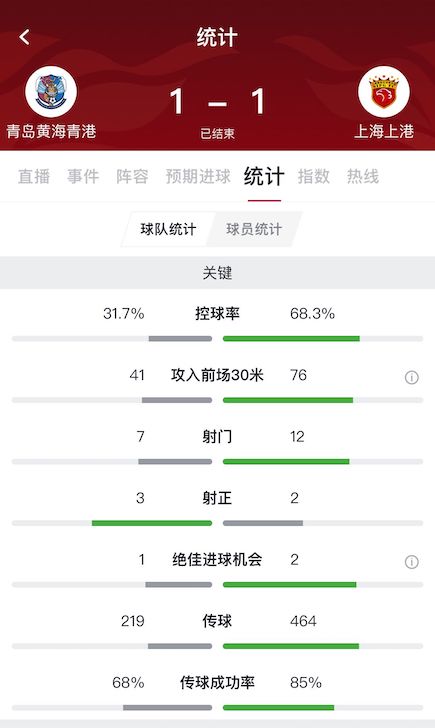Show info for 攻入前场30米 stat

[411, 377]
